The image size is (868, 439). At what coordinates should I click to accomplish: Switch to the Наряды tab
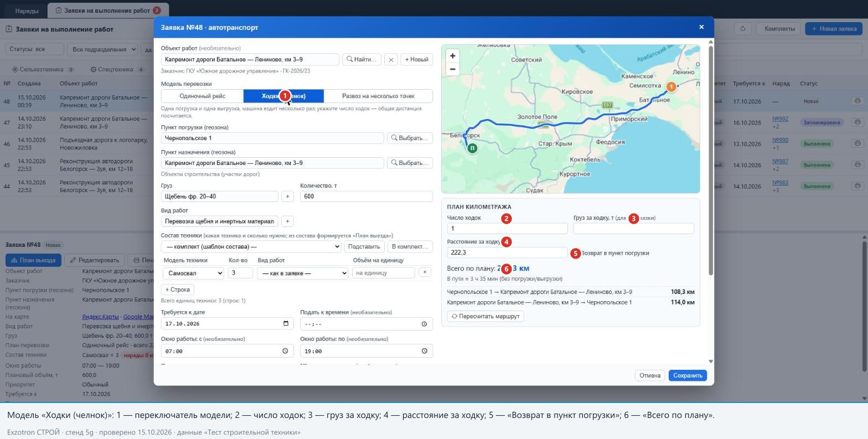pyautogui.click(x=27, y=11)
